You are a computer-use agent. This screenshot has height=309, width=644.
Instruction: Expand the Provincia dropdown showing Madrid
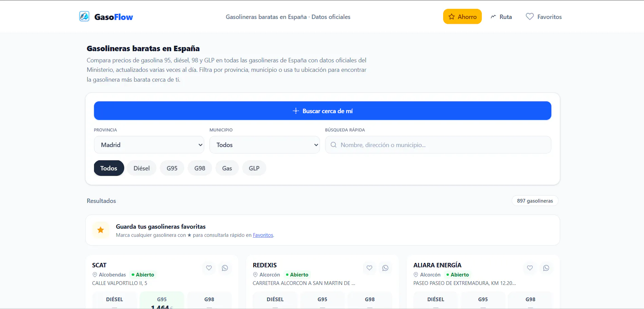click(x=149, y=145)
